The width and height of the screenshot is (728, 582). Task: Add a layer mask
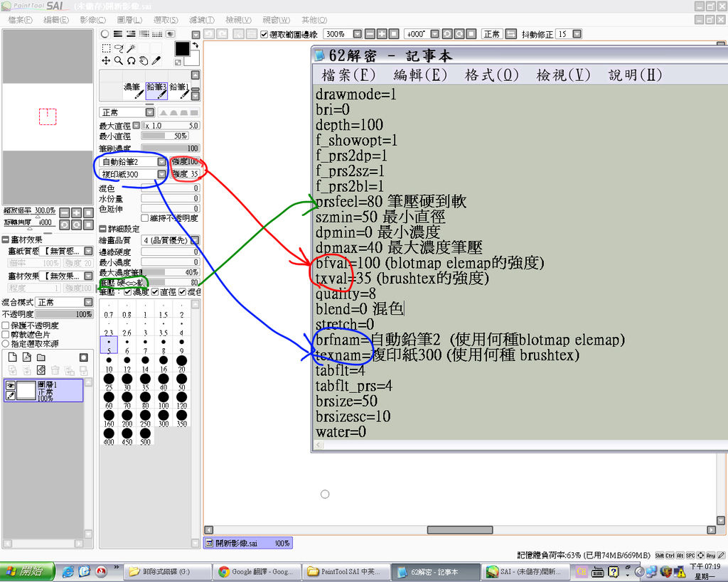84,357
